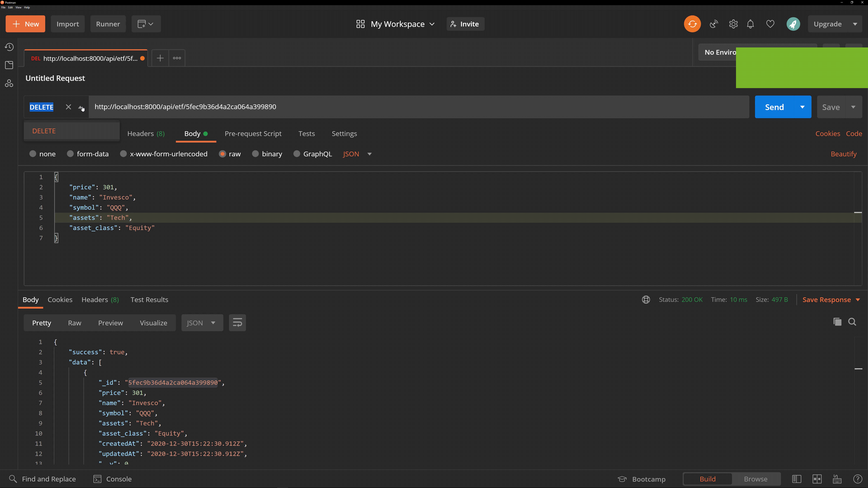
Task: Select the binary body type radio
Action: pyautogui.click(x=255, y=154)
